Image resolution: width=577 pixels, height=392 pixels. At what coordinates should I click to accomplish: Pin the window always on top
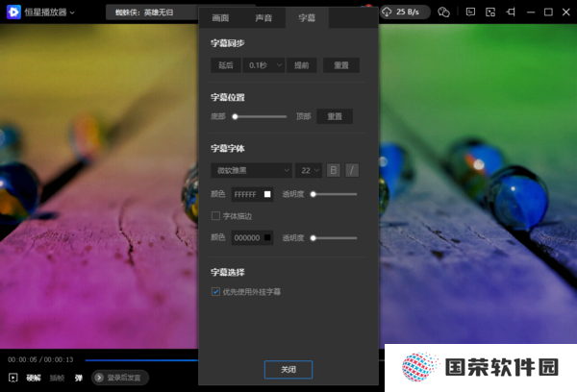[511, 12]
